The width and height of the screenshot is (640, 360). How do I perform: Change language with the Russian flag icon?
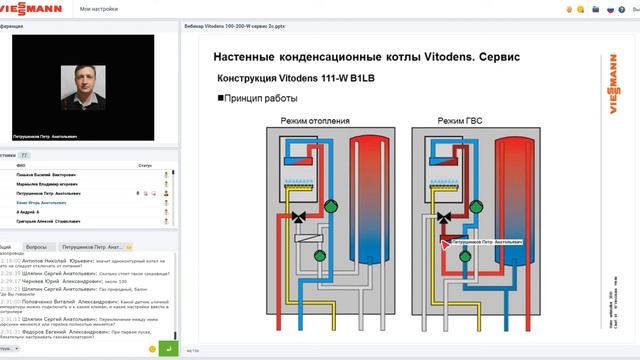click(x=610, y=9)
